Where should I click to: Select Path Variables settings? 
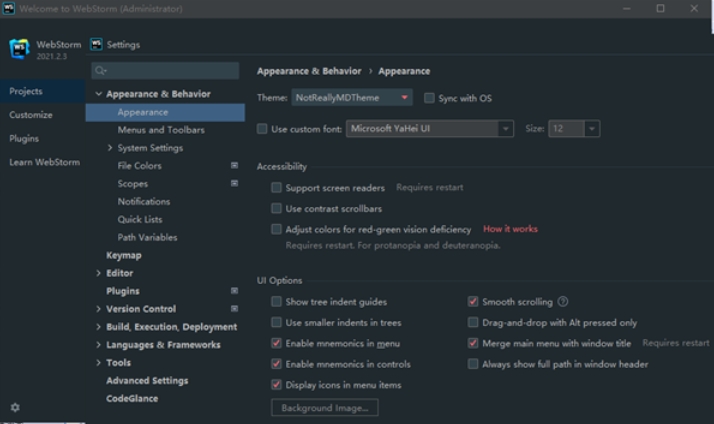click(x=148, y=237)
